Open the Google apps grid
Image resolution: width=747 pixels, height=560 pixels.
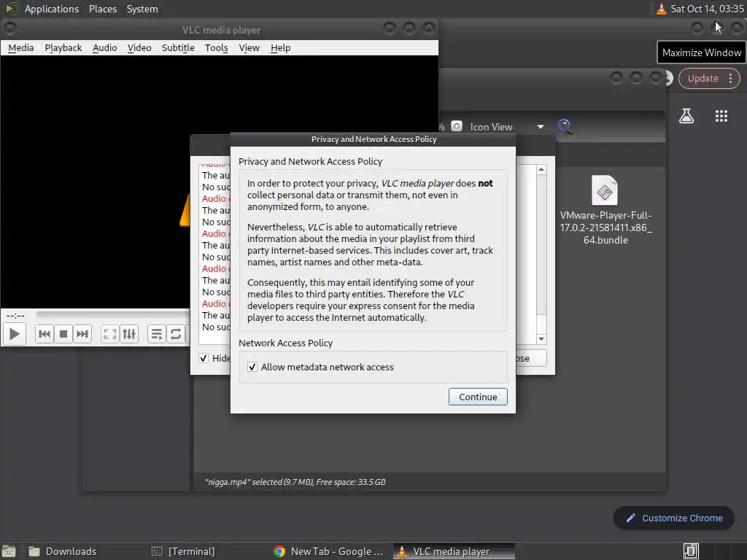(721, 116)
